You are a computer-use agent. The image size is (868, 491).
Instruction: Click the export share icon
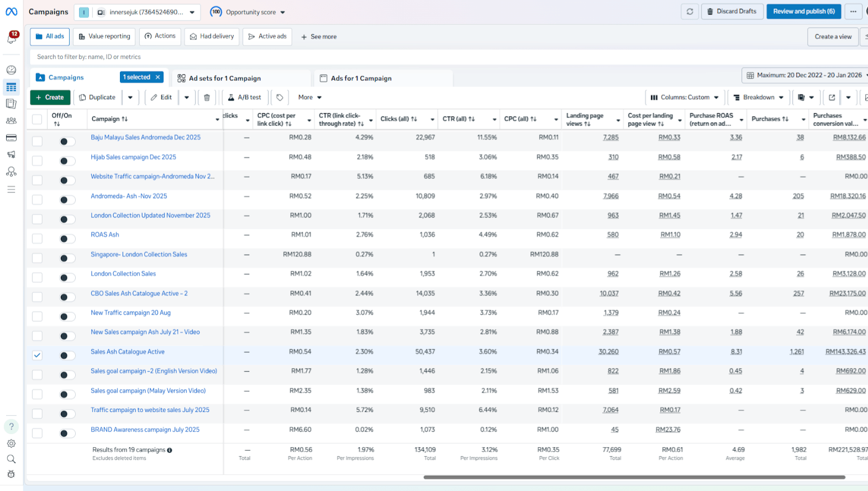(x=832, y=97)
